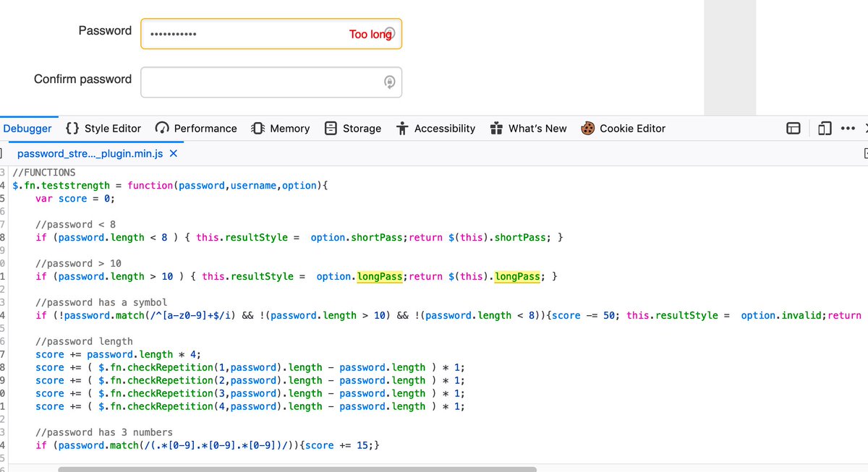Click the Performance gauge icon
Viewport: 868px width, 472px height.
click(x=163, y=128)
